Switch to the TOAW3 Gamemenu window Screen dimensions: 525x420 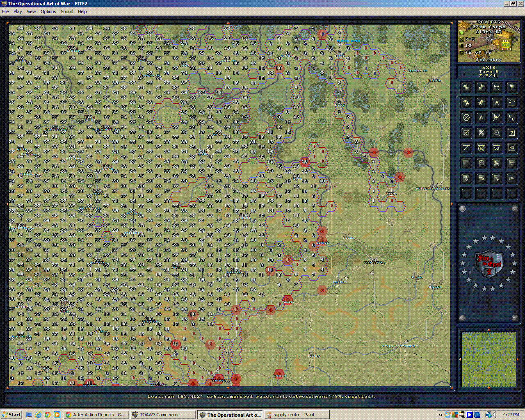tap(162, 415)
